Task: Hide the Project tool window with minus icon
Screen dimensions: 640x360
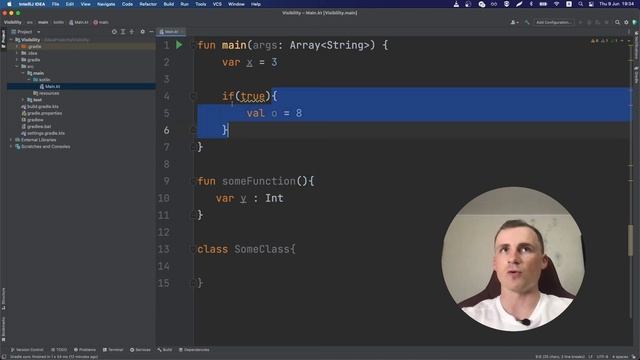Action: point(151,31)
